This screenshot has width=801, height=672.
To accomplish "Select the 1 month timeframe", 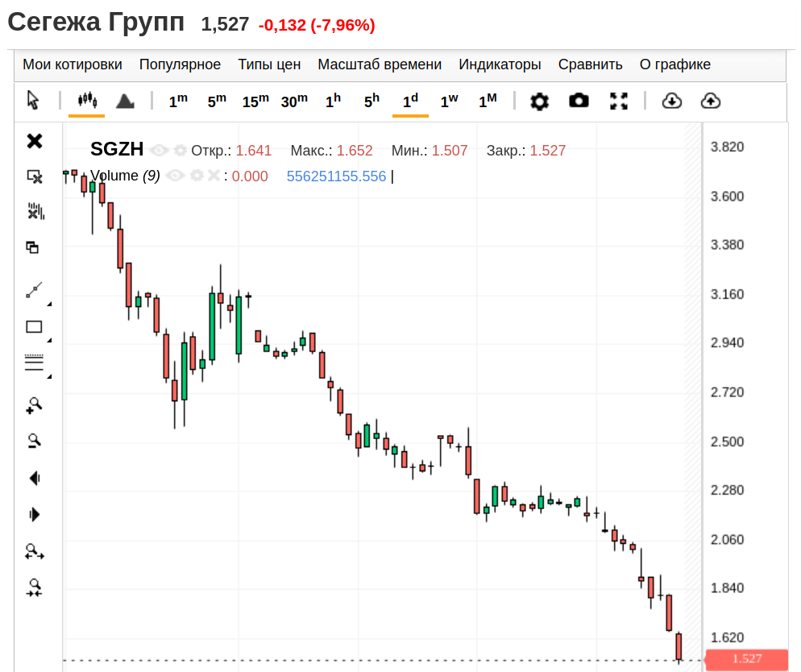I will click(488, 101).
